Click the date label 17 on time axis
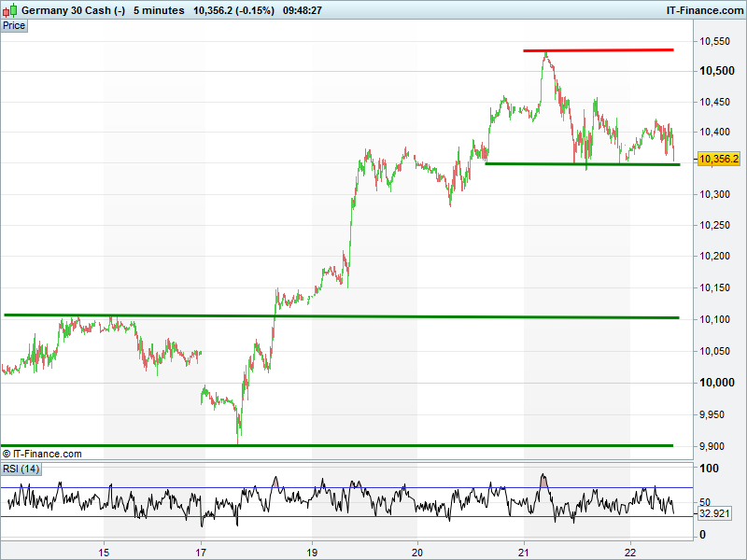The height and width of the screenshot is (560, 747). click(201, 553)
